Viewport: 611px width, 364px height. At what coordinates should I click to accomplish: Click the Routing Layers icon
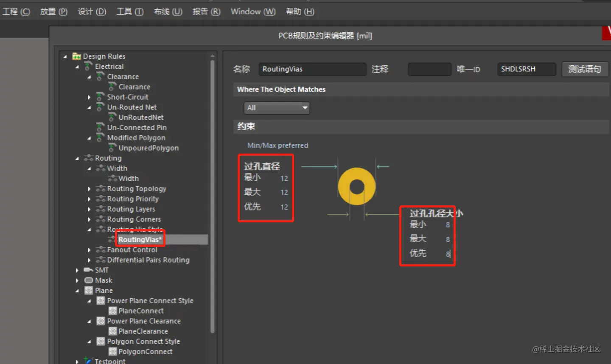(101, 209)
